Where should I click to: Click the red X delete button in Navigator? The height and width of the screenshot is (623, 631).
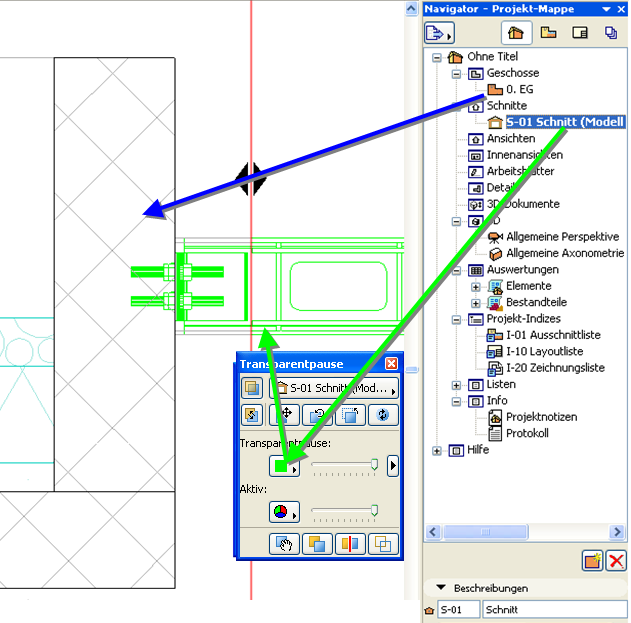click(x=616, y=561)
